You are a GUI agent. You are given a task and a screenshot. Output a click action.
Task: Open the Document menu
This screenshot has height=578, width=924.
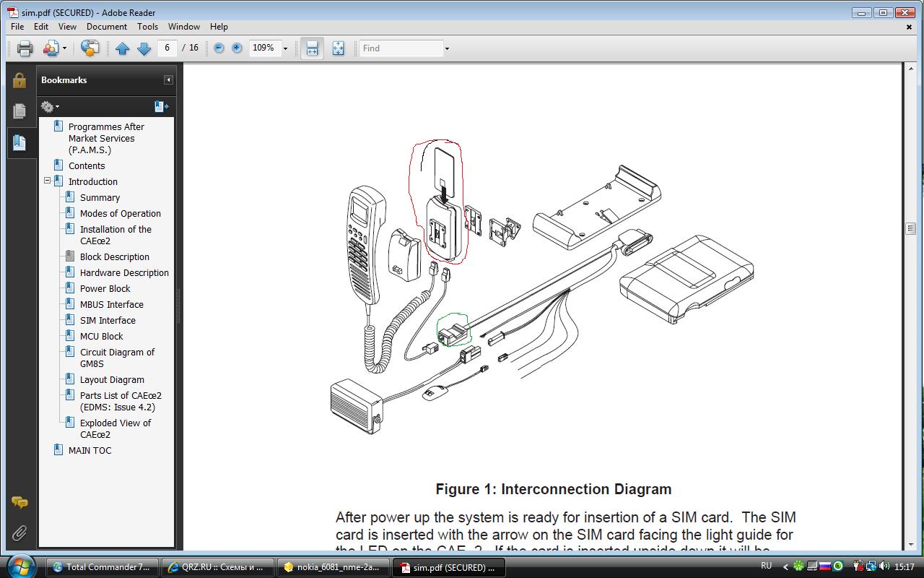coord(107,27)
